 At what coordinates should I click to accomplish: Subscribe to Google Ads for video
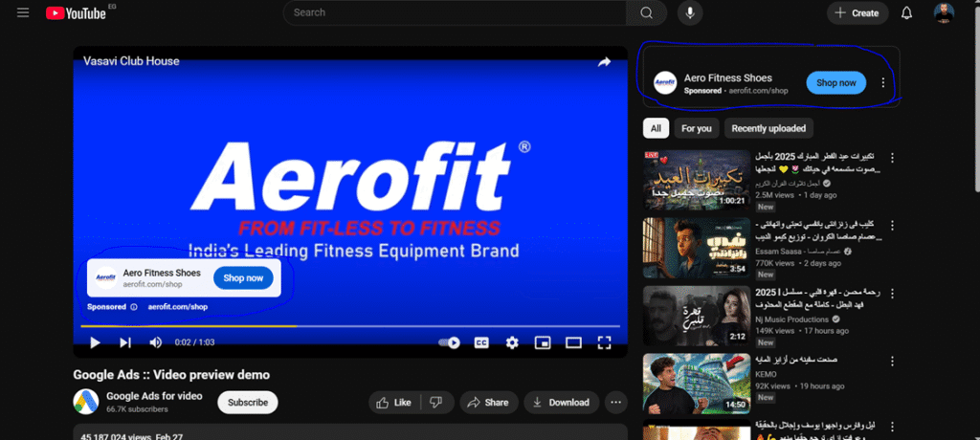(248, 403)
